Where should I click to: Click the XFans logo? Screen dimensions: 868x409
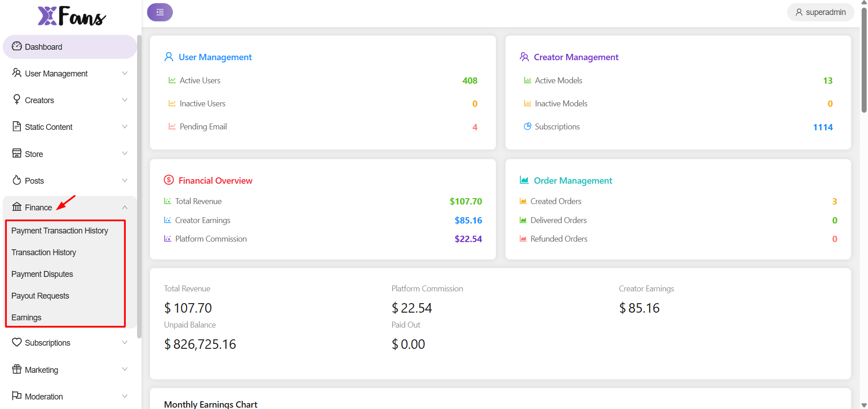71,16
